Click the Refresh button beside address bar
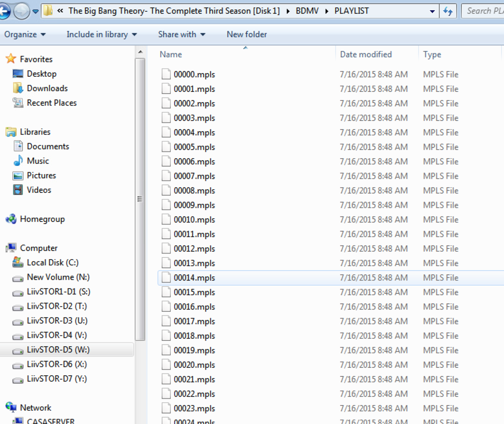 (448, 11)
